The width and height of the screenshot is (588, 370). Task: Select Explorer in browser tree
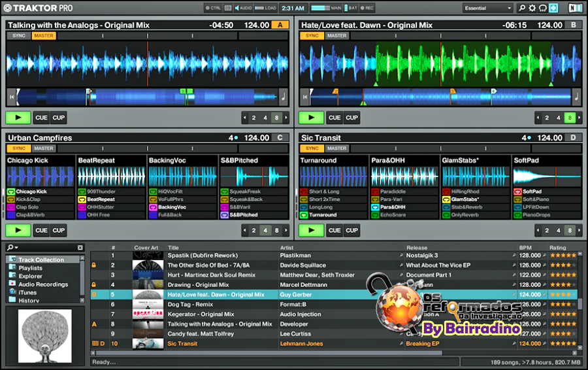[x=30, y=276]
